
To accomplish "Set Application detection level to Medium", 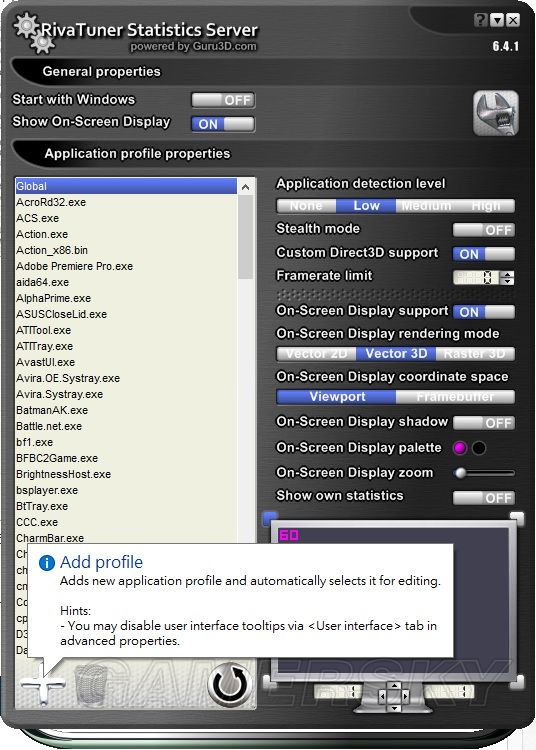I will [x=426, y=206].
